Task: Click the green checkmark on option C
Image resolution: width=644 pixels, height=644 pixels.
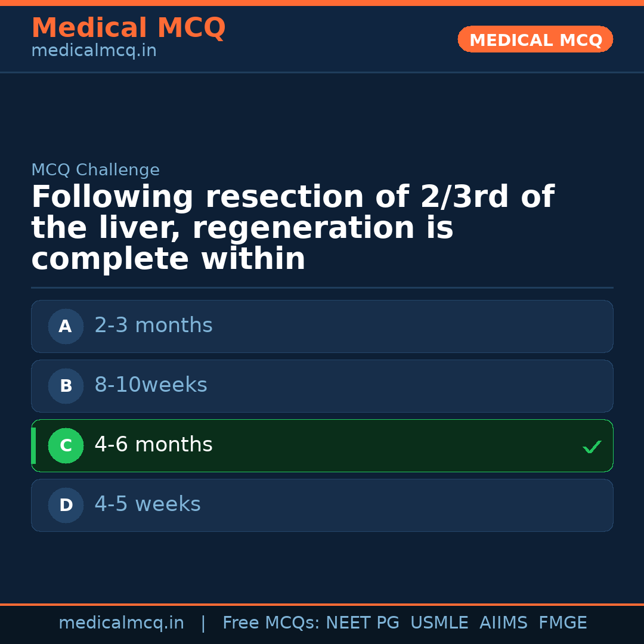Action: [591, 446]
